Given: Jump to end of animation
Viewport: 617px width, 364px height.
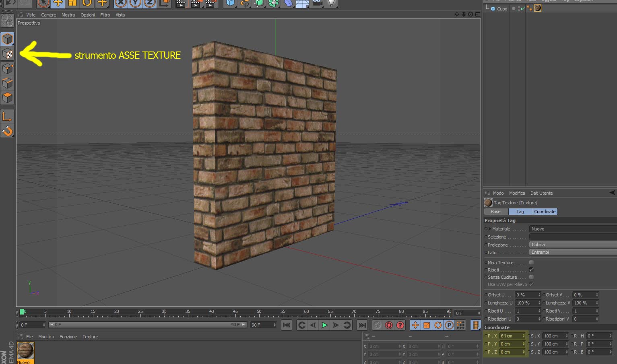Looking at the screenshot, I should click(362, 325).
